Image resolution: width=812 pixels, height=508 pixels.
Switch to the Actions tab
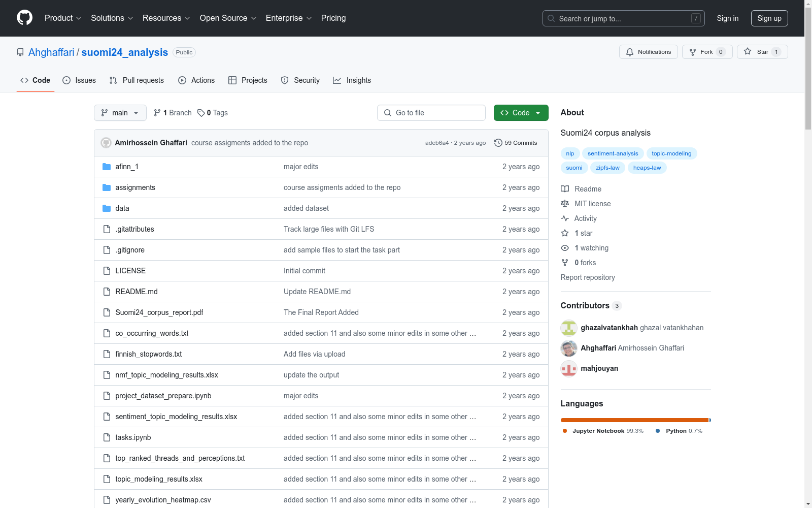click(x=196, y=80)
